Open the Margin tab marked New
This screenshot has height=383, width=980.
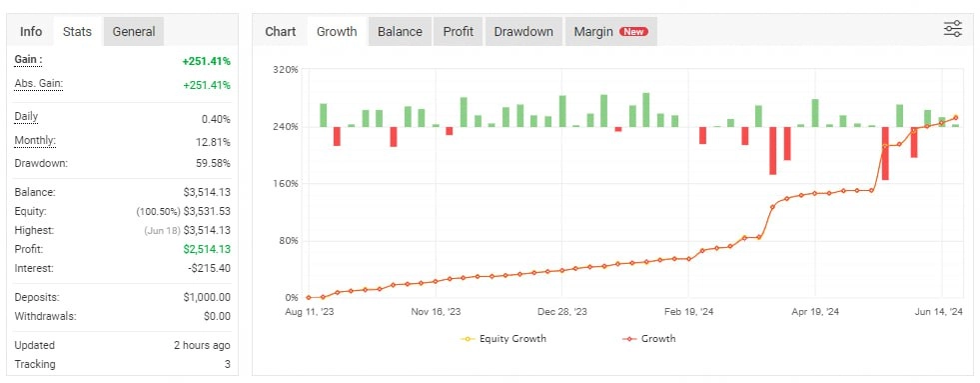tap(610, 31)
